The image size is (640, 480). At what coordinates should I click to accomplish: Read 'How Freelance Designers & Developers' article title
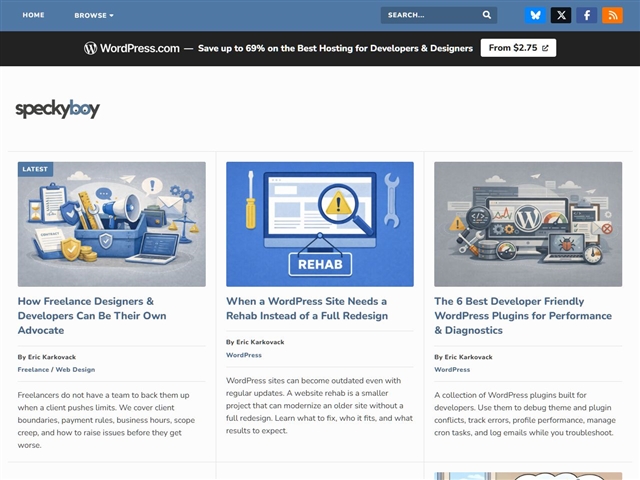(86, 315)
